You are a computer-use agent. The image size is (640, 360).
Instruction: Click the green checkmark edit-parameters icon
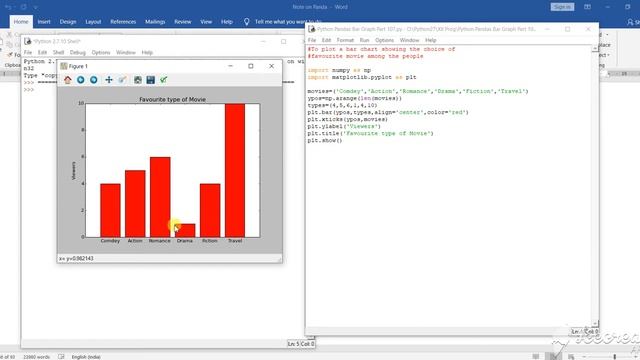coord(164,80)
